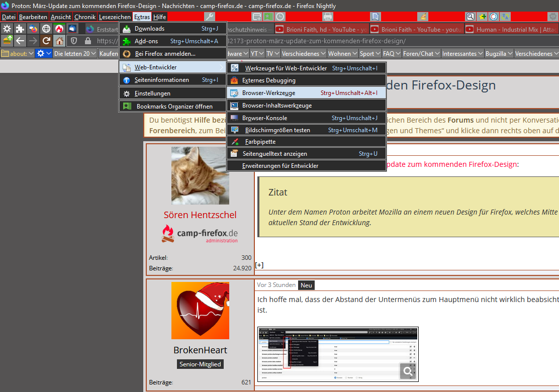Click the extensions puzzle piece icon
This screenshot has height=392, width=559.
click(20, 29)
